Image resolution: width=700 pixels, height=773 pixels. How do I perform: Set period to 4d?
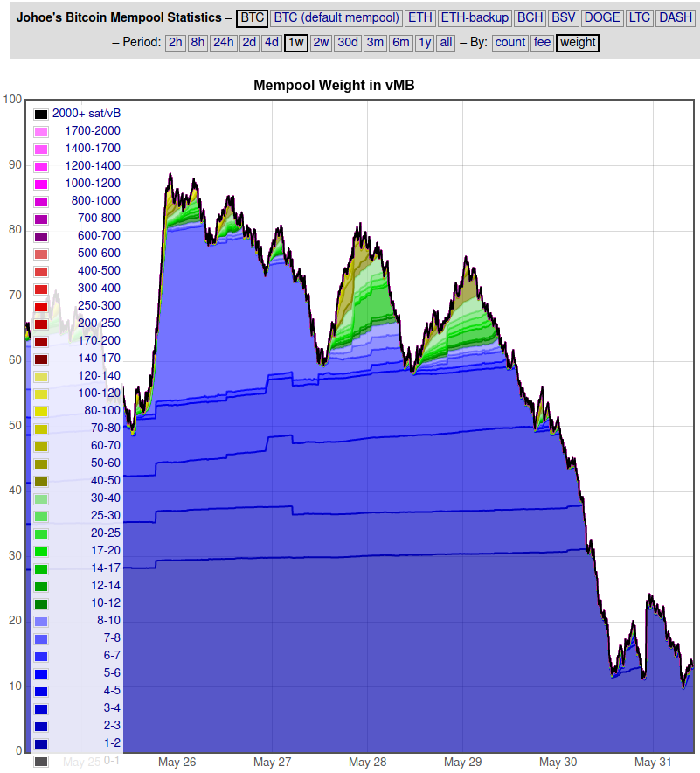pos(272,43)
